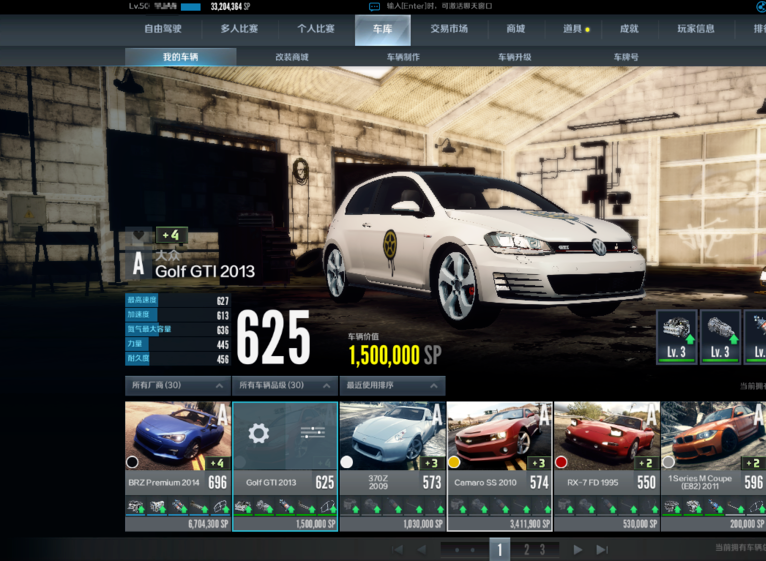
Task: Select the Lv. 3 transmission part slot
Action: 721,337
